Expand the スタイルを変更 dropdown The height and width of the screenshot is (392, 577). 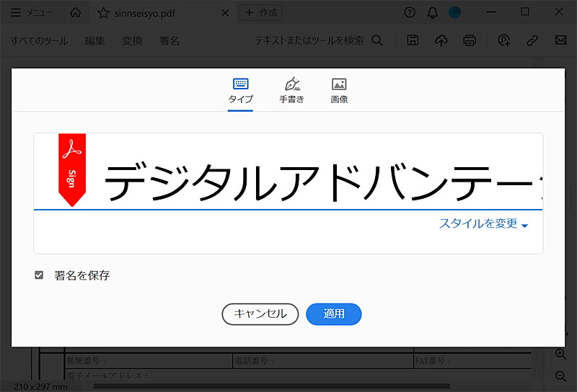483,224
